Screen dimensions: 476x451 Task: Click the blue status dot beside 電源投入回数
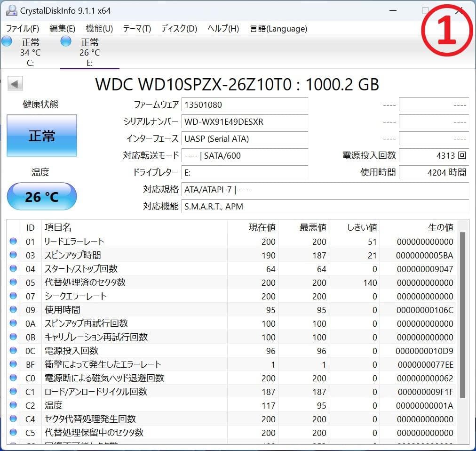[x=13, y=351]
